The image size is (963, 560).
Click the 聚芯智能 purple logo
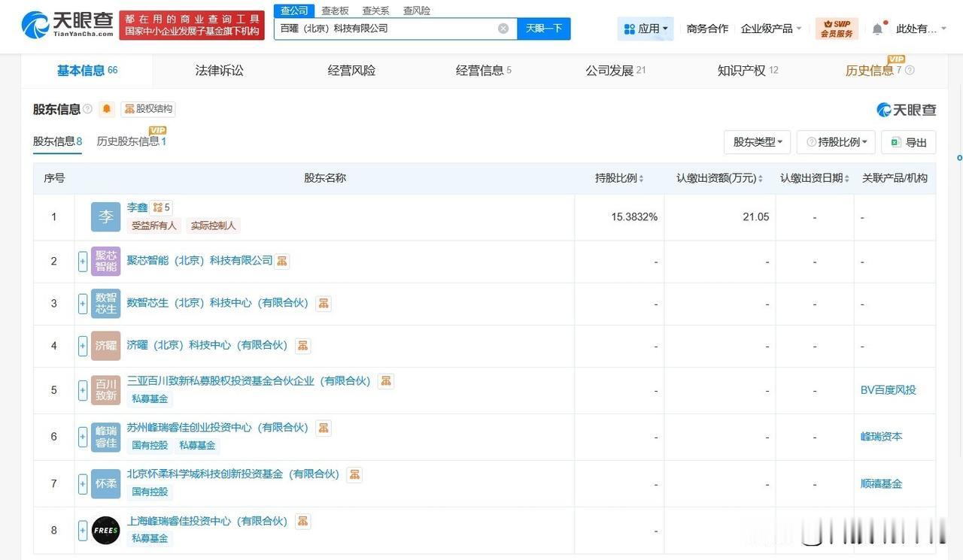(x=105, y=261)
